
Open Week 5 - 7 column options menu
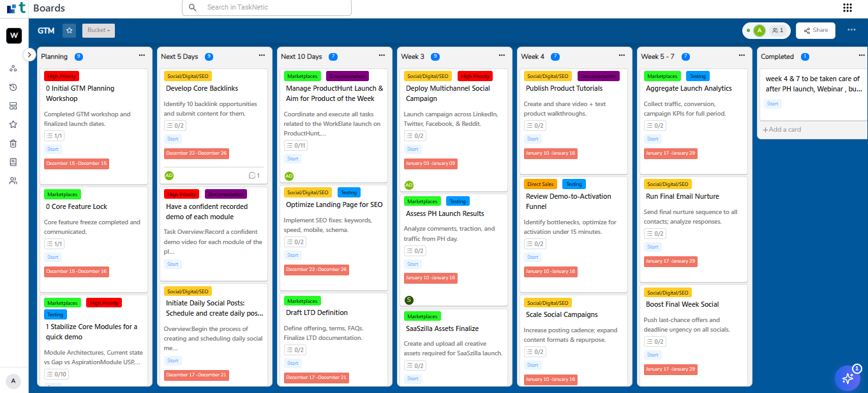point(742,56)
